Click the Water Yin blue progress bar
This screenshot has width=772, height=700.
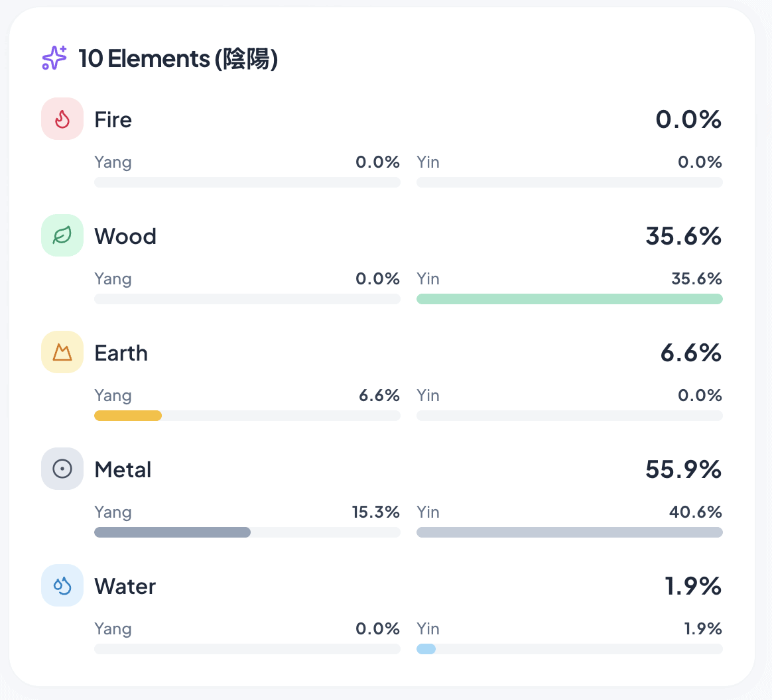426,649
